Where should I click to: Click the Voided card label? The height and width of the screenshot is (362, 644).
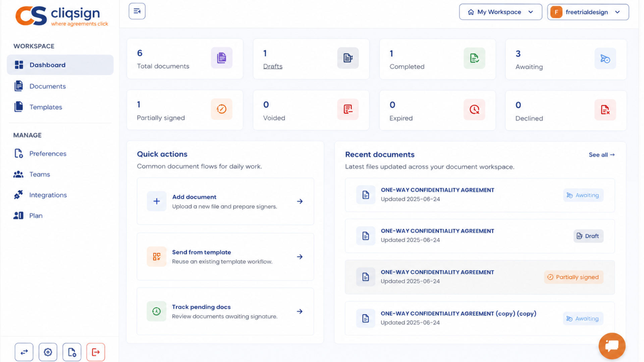point(274,118)
